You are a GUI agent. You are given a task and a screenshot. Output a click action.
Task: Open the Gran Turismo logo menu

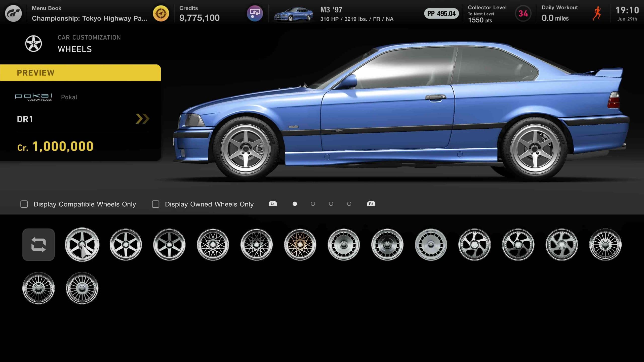pos(14,13)
